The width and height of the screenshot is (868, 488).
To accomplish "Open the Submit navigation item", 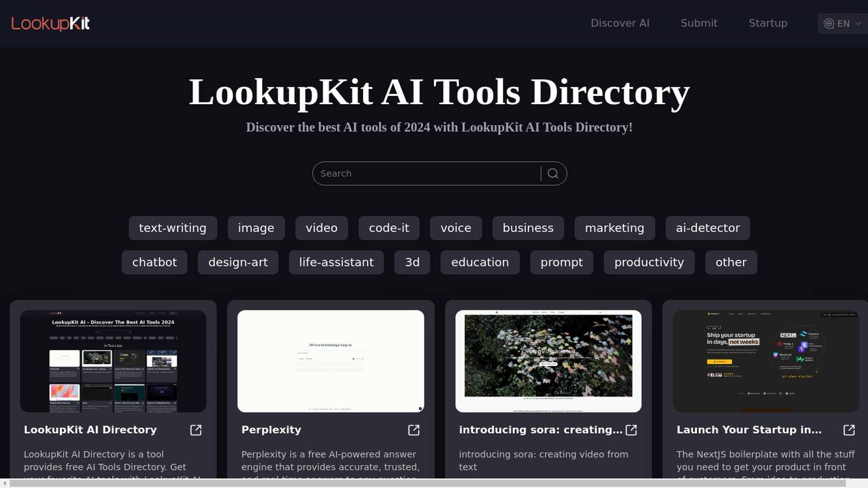I will 699,23.
